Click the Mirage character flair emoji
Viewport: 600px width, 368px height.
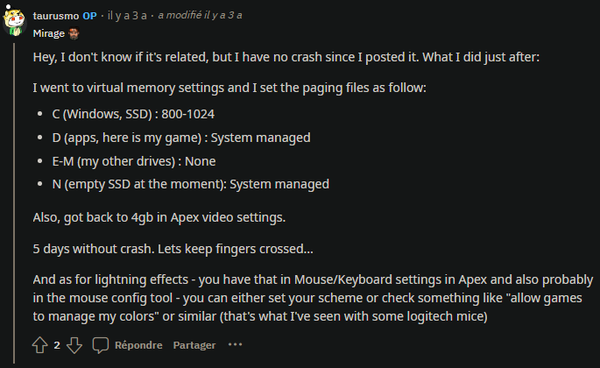[74, 34]
